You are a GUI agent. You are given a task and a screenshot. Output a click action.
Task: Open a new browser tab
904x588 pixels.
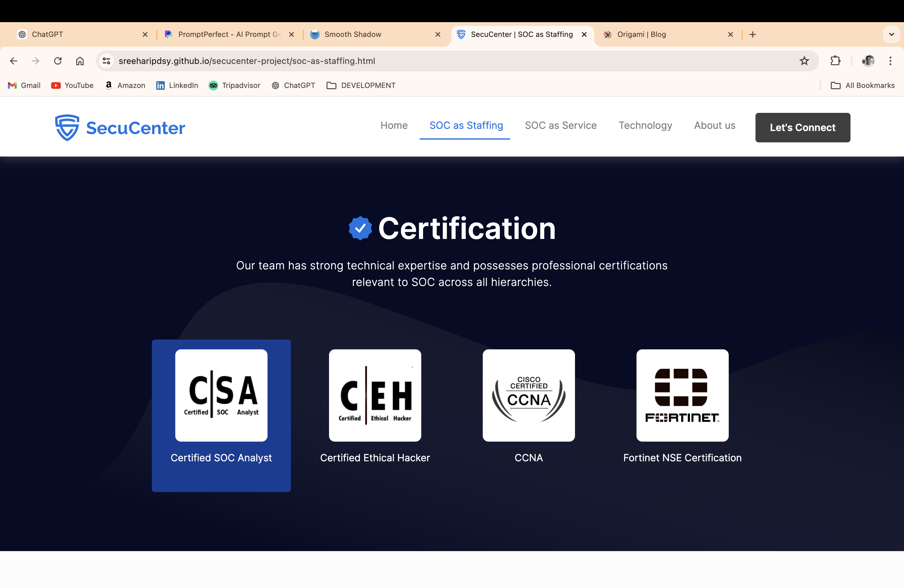(x=752, y=34)
